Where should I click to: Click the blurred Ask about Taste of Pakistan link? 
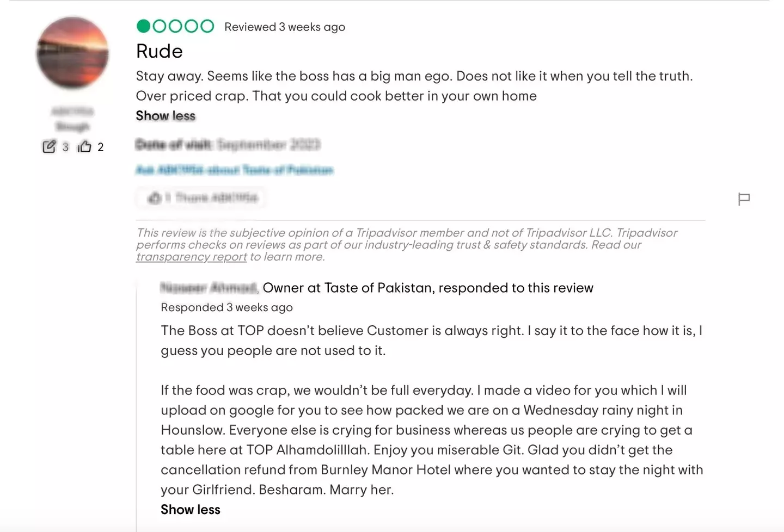[234, 170]
